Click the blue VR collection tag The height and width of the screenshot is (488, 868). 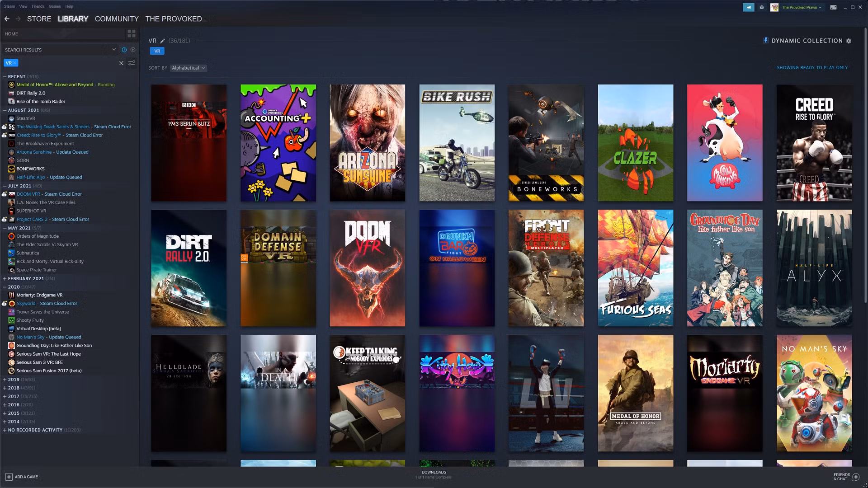click(157, 51)
